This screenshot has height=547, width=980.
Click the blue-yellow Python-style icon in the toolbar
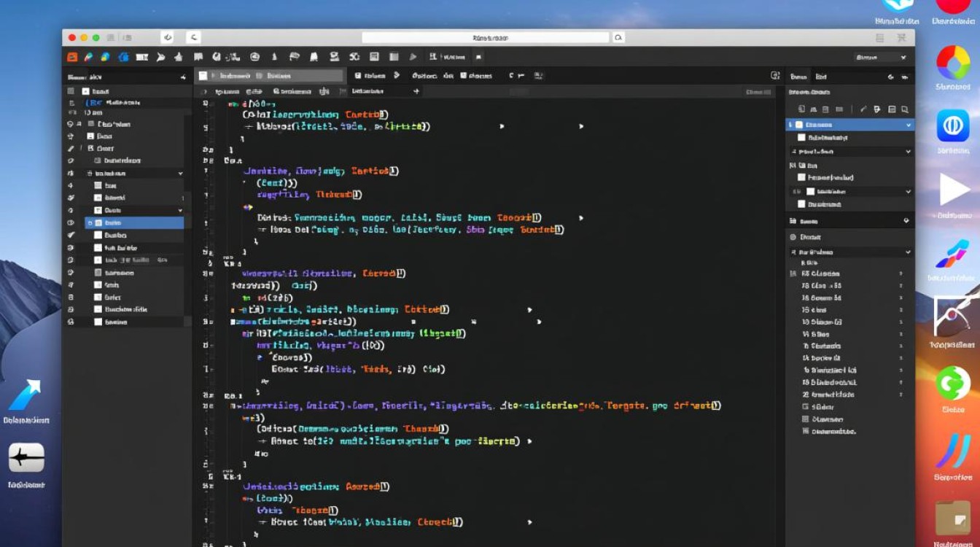(x=105, y=57)
